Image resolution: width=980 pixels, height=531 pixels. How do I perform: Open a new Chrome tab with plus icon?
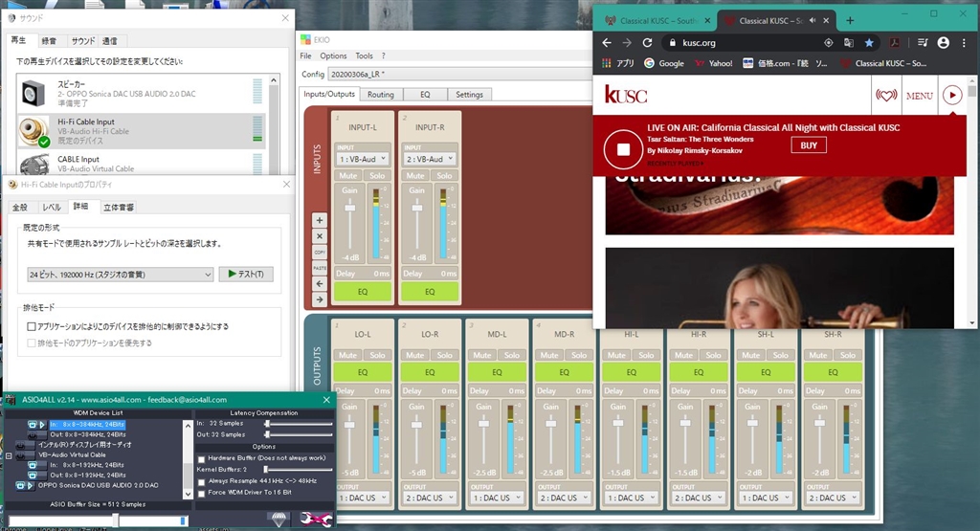point(850,21)
